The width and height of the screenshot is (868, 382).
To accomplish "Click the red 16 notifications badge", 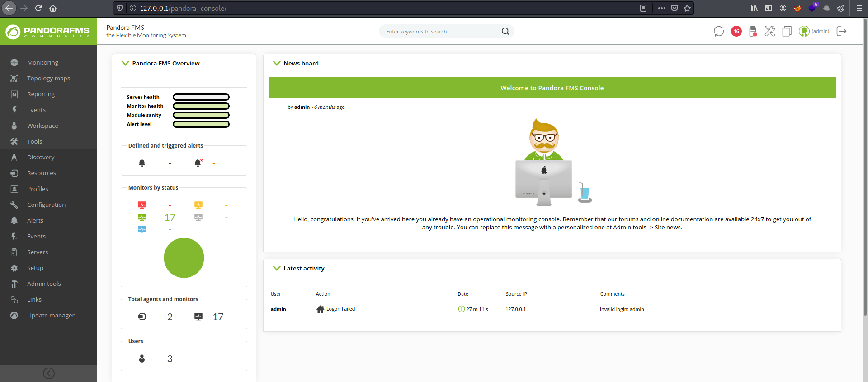I will tap(736, 31).
